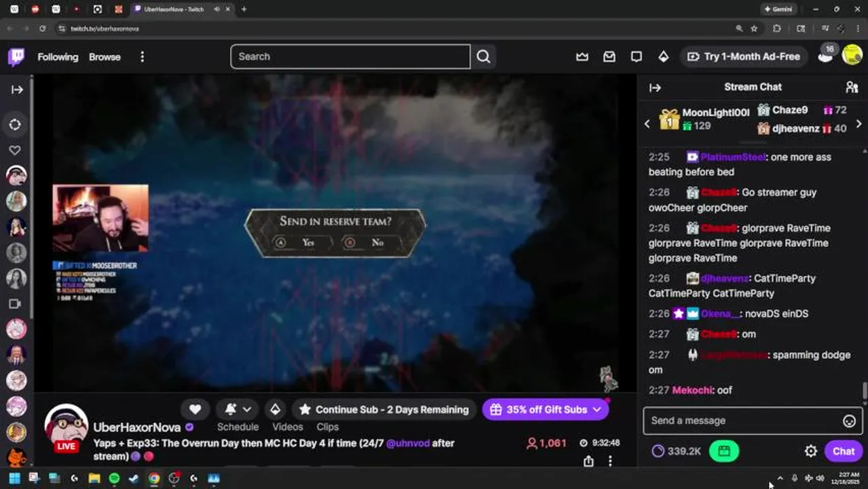The image size is (868, 489).
Task: Open Prime loot crown icon
Action: coord(582,56)
